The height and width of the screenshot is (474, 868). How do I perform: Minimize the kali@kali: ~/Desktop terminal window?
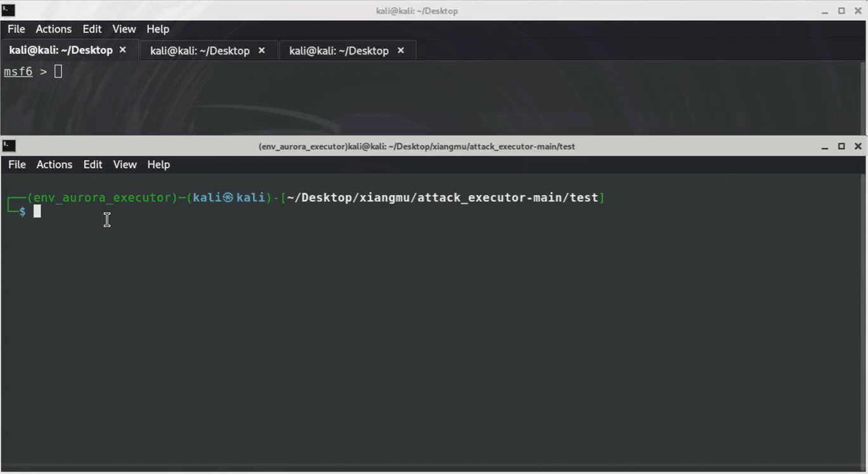click(x=825, y=11)
